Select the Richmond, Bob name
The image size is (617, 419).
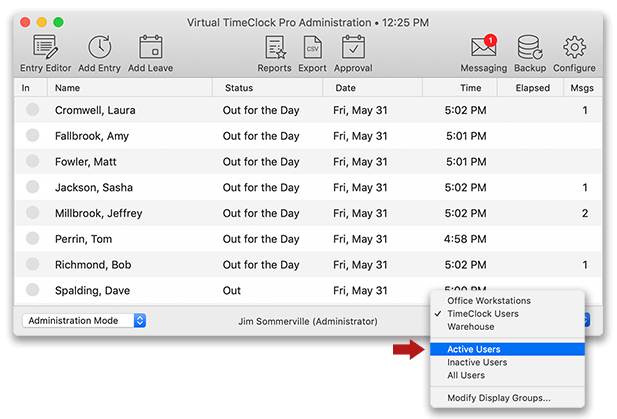[x=93, y=265]
